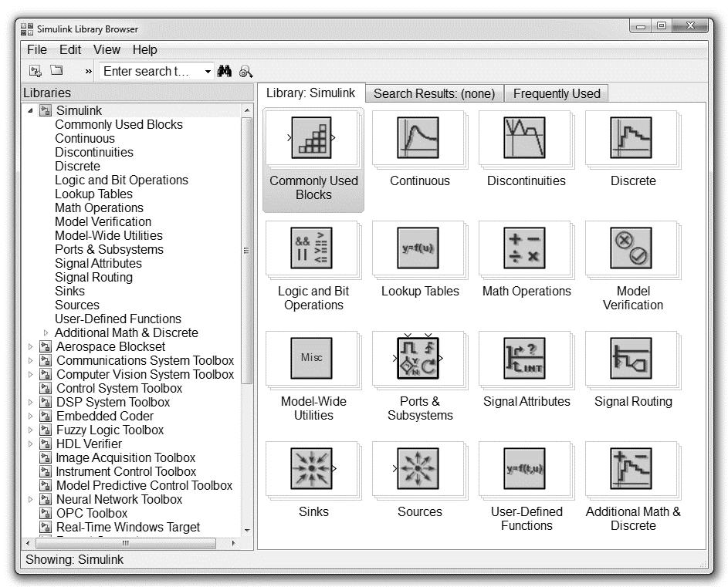Click the OPC Toolbox library icon

(x=45, y=513)
